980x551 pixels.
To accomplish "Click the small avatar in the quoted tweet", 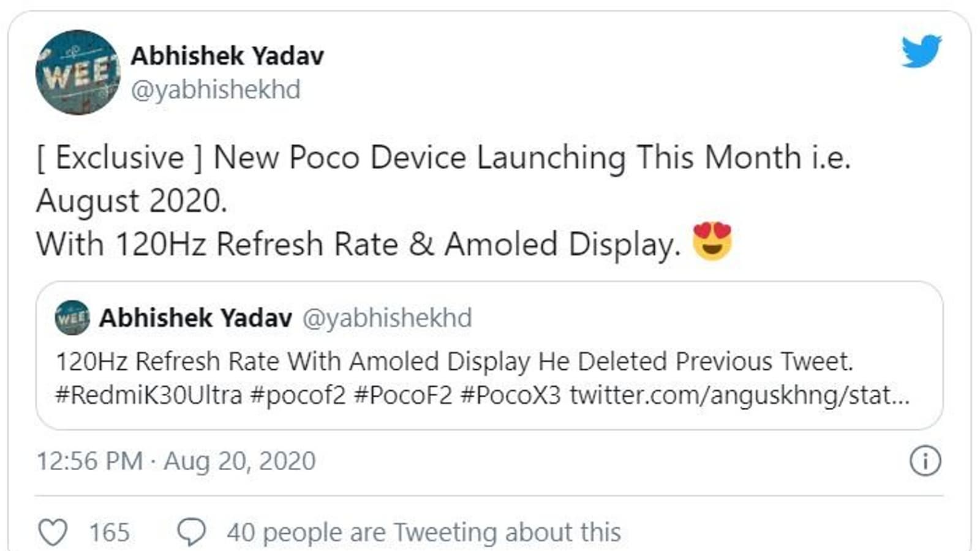I will [x=72, y=318].
